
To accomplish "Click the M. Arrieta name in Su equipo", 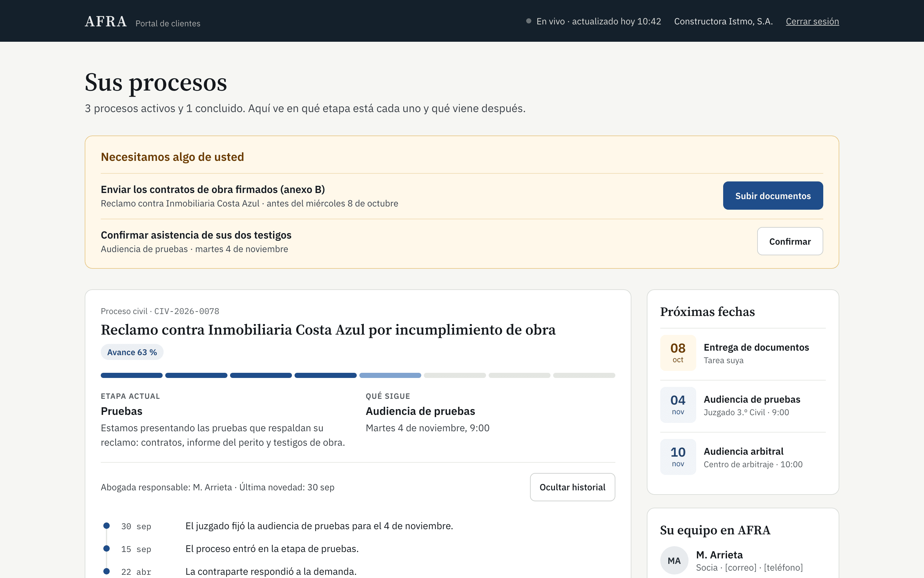I will click(x=719, y=555).
